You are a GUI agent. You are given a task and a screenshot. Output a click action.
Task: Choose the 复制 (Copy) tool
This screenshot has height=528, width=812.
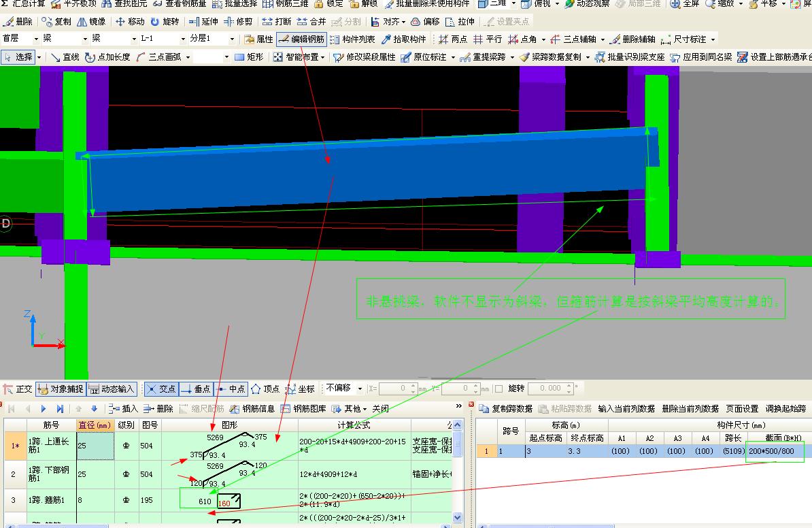click(x=56, y=22)
